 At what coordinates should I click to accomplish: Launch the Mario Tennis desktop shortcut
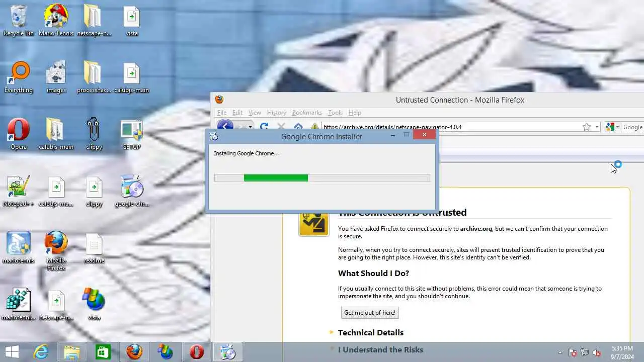pos(56,20)
